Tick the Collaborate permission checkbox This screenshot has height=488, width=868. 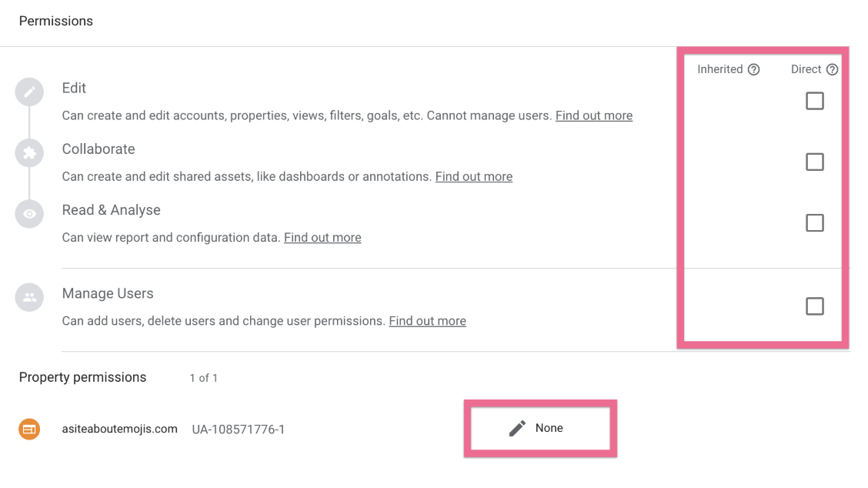[x=814, y=162]
